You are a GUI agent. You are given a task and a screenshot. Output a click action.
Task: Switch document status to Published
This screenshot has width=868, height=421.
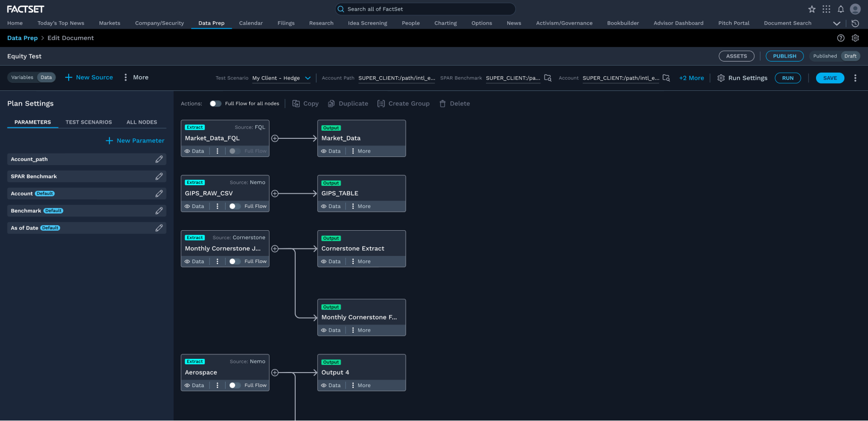pos(825,56)
